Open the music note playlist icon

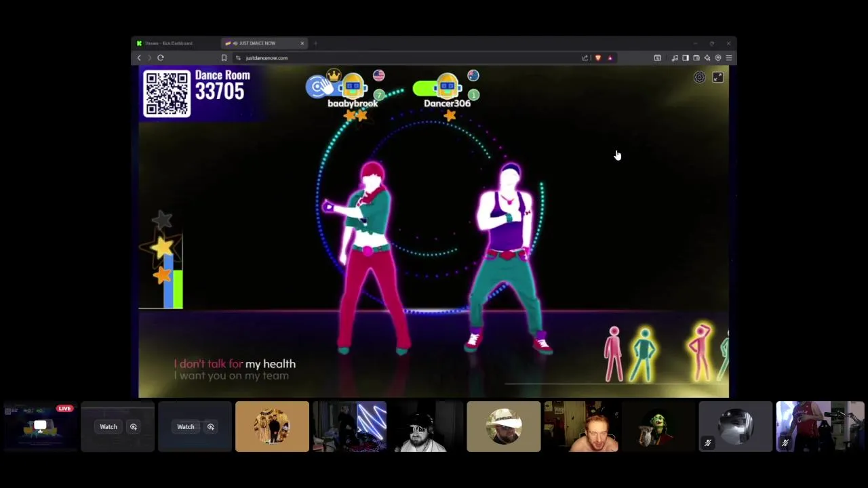point(675,58)
